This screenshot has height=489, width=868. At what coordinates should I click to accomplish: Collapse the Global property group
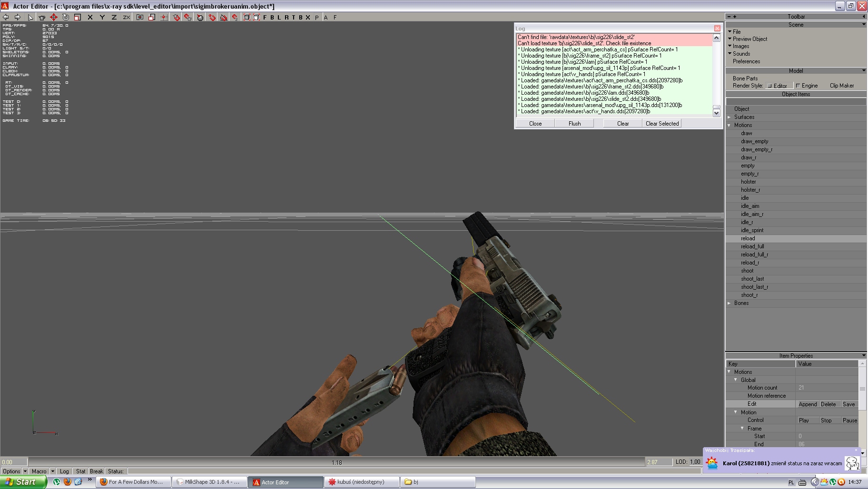pos(736,380)
